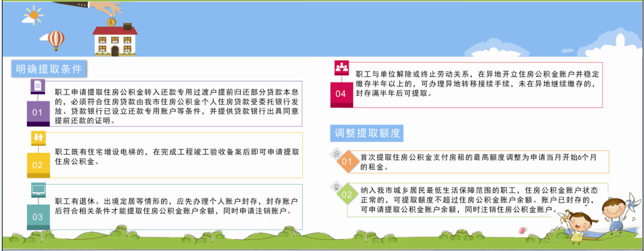The image size is (644, 251).
Task: Click the green hexagon numbered 02
Action: pos(347,195)
